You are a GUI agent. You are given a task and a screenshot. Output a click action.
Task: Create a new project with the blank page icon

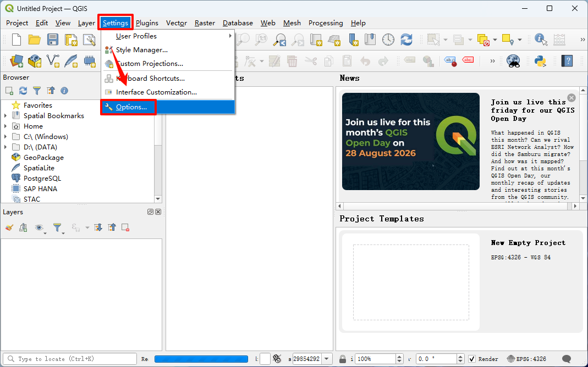pos(17,40)
